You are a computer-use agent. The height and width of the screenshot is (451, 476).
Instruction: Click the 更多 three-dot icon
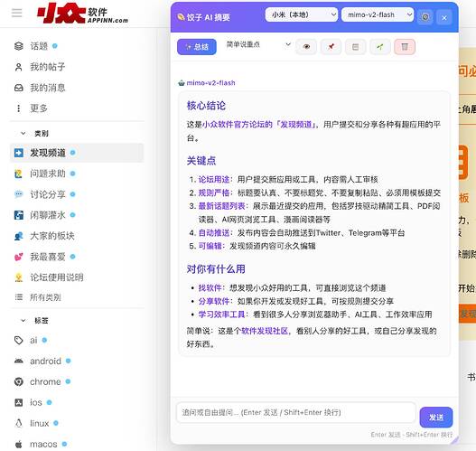click(x=19, y=108)
